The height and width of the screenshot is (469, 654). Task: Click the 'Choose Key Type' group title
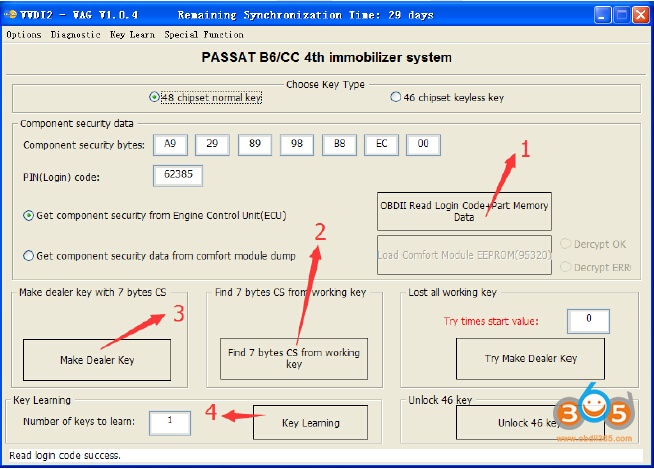[x=325, y=84]
